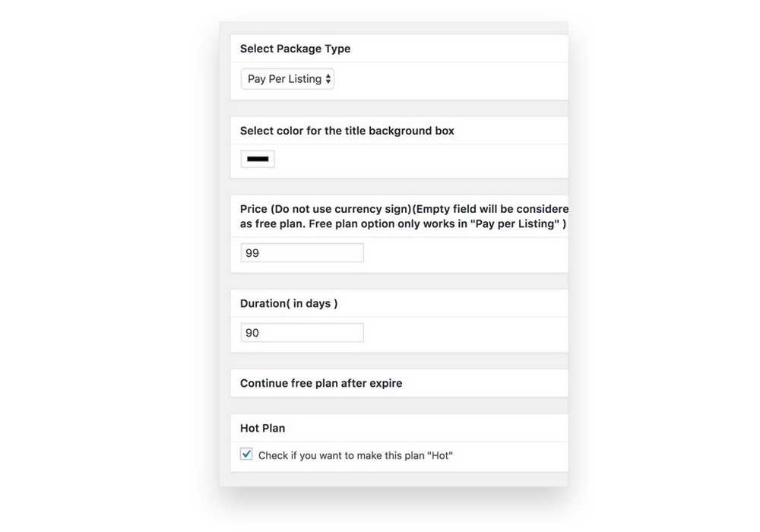760x532 pixels.
Task: Click the 'Select color for the title background box' heading
Action: (x=347, y=131)
